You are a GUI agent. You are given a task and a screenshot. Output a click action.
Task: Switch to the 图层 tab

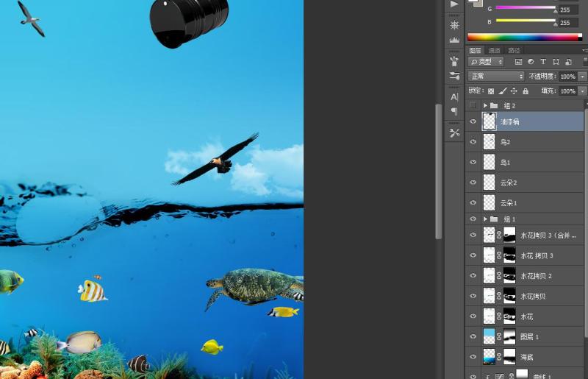click(475, 50)
